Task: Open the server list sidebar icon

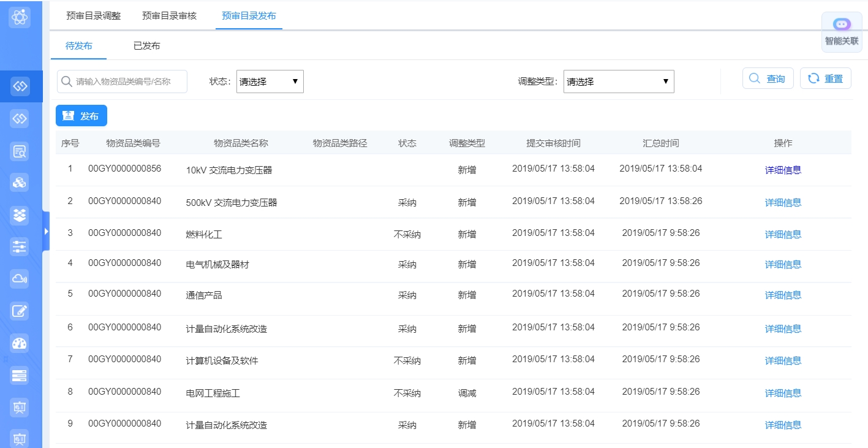Action: pos(20,375)
